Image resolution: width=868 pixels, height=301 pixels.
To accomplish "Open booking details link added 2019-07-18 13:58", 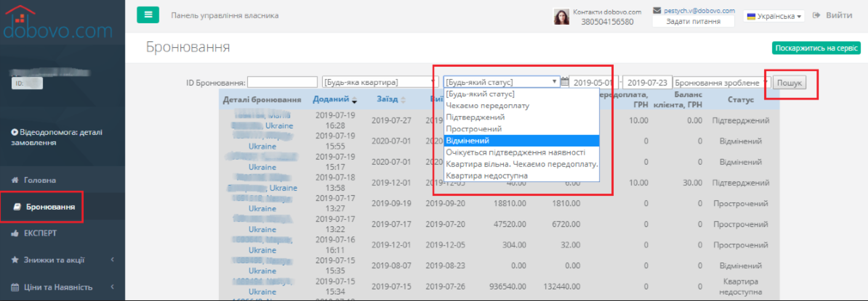I will pos(262,182).
